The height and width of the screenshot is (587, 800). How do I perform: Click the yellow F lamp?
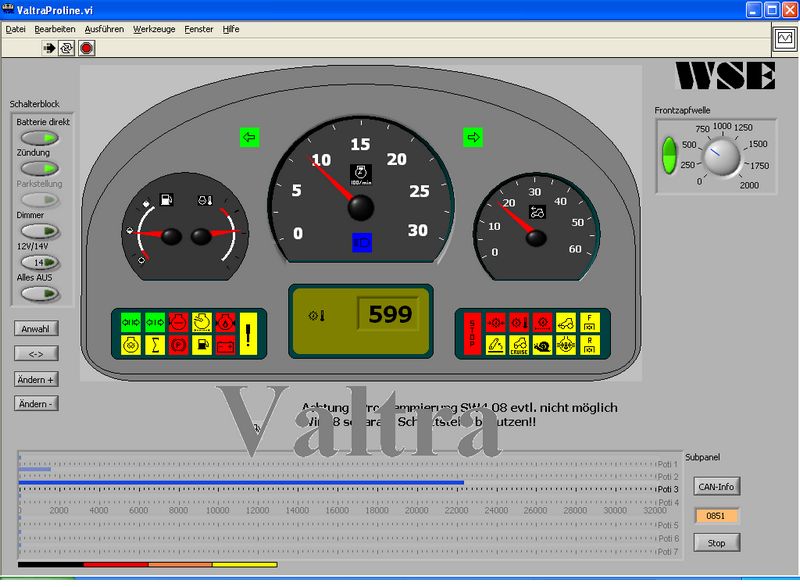590,322
